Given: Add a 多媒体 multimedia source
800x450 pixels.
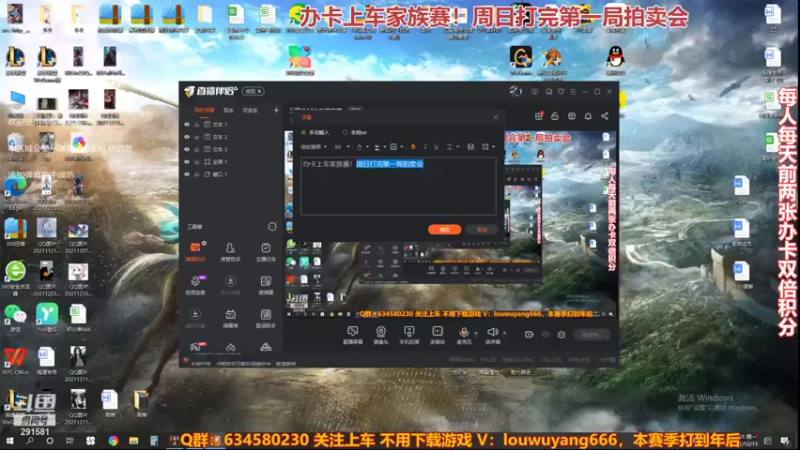Looking at the screenshot, I should tap(437, 335).
